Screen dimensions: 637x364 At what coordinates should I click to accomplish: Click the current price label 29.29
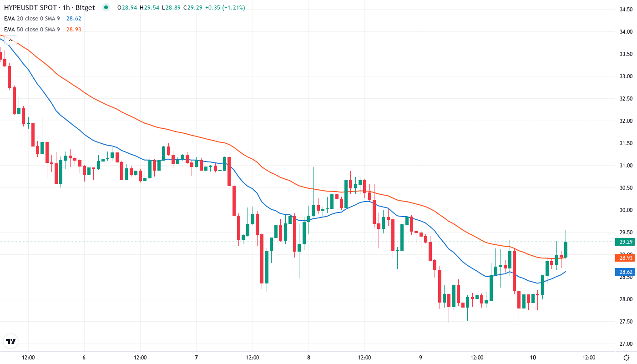coord(625,242)
